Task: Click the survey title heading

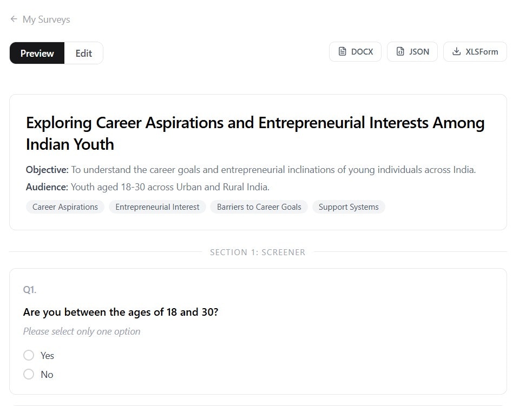Action: 255,133
